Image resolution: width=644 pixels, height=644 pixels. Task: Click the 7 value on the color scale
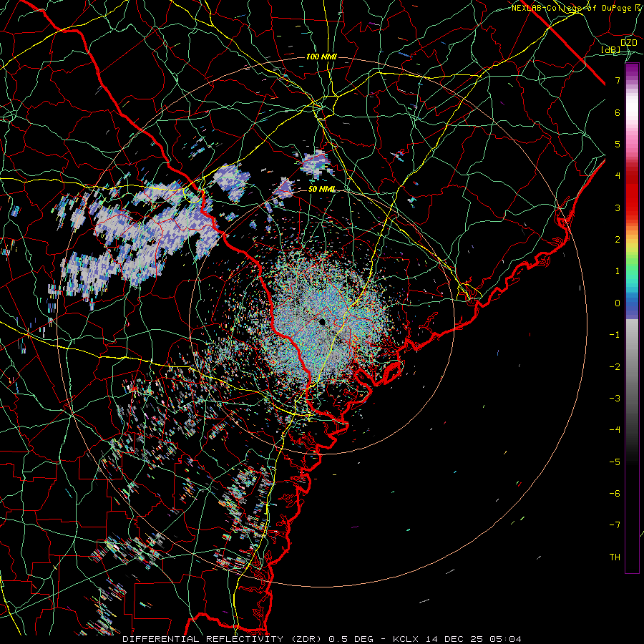[618, 80]
